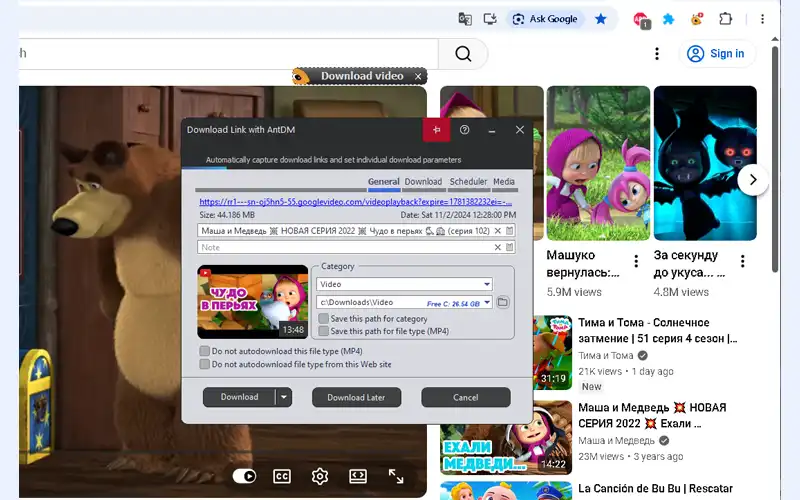Check Do not autodownload from this Web site
Viewport: 800px width, 500px height.
click(x=205, y=364)
